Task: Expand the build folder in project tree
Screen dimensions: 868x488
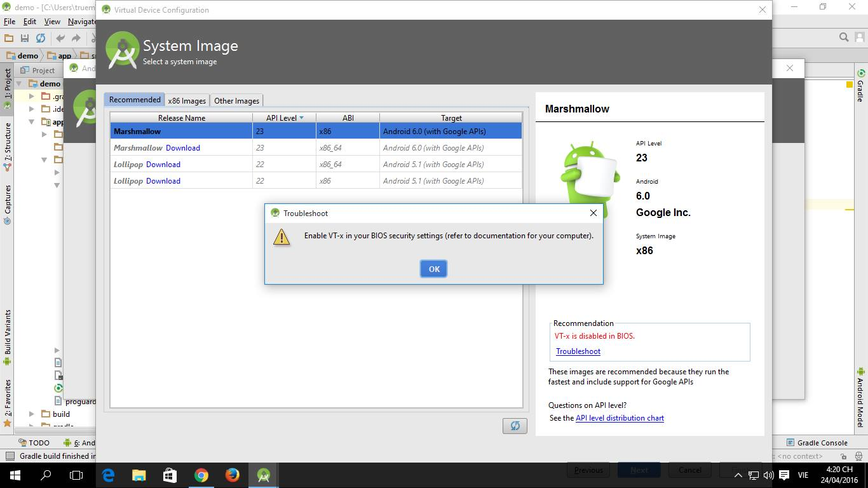Action: [x=32, y=414]
